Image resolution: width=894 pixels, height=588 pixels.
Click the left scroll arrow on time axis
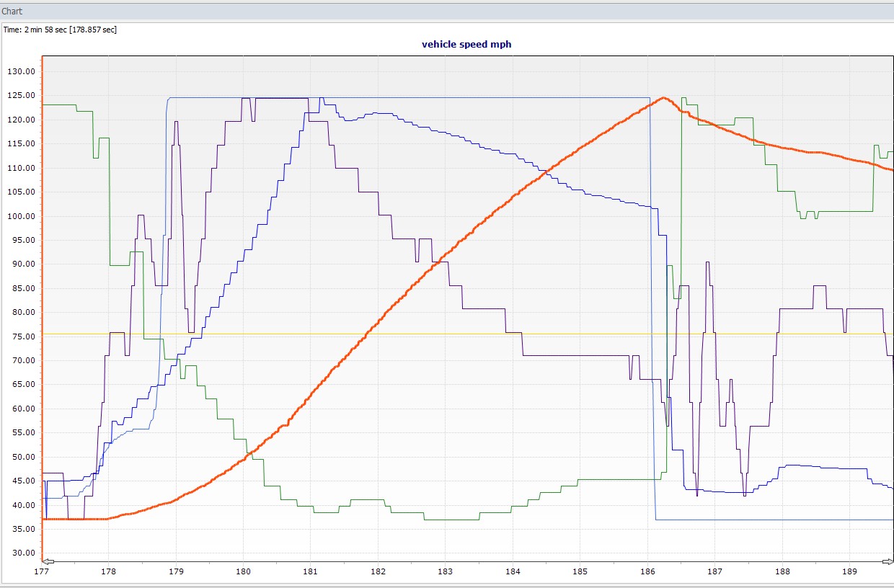pyautogui.click(x=47, y=561)
